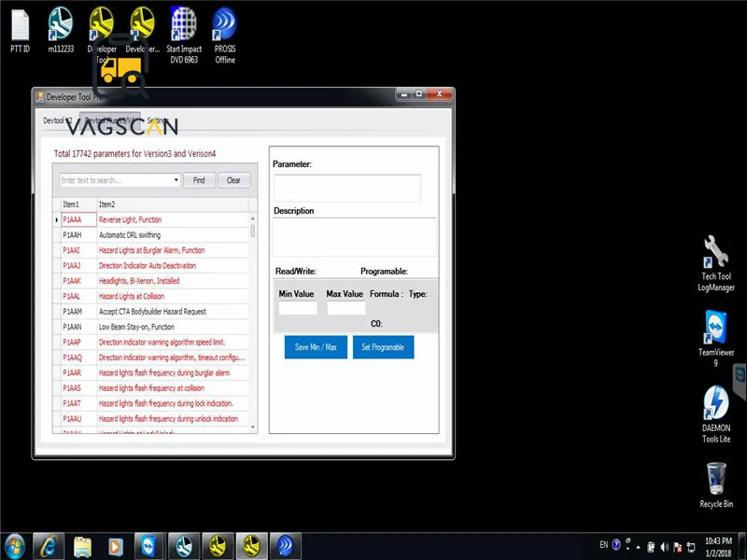Click the blue help tray icon
The width and height of the screenshot is (747, 560).
616,544
